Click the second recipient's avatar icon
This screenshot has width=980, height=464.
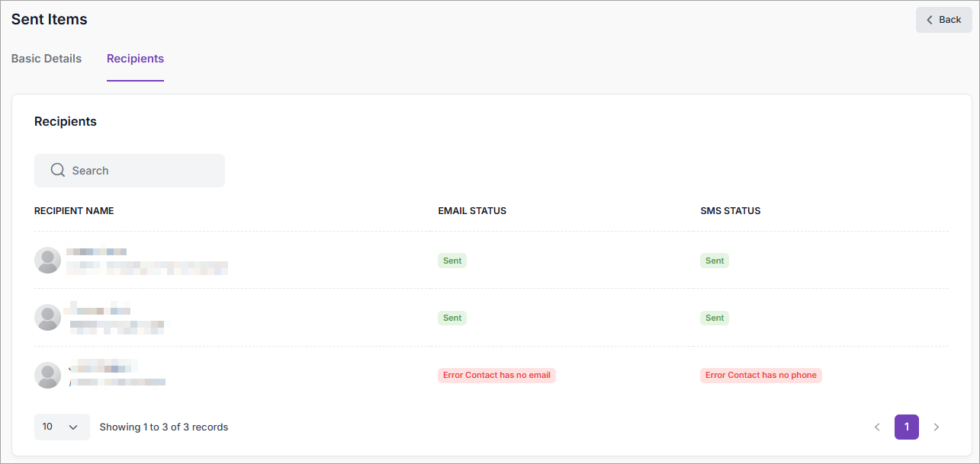(x=48, y=318)
